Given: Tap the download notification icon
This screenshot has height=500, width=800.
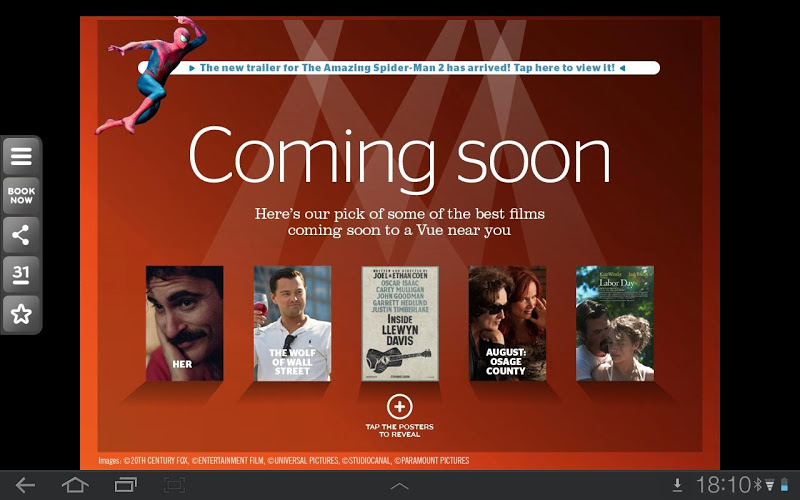Looking at the screenshot, I should (678, 485).
